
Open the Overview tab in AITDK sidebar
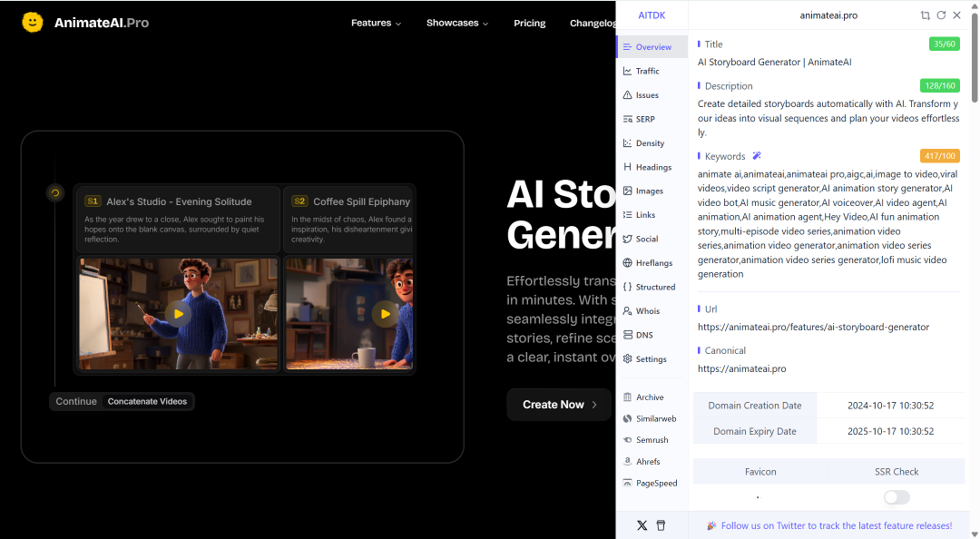point(652,47)
